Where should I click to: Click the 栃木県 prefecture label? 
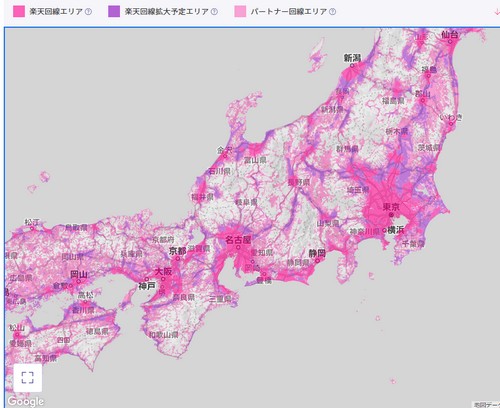coord(397,131)
